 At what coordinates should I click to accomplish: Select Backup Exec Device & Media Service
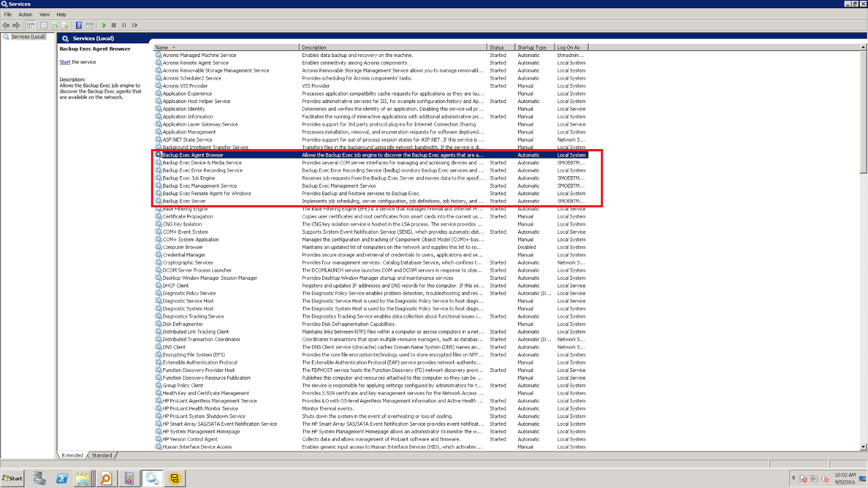click(371, 163)
